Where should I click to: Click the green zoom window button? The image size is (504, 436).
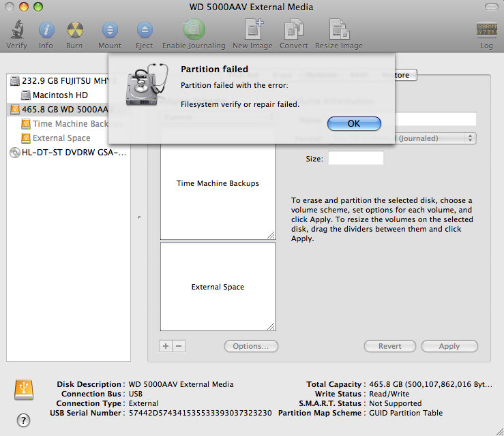[x=38, y=7]
